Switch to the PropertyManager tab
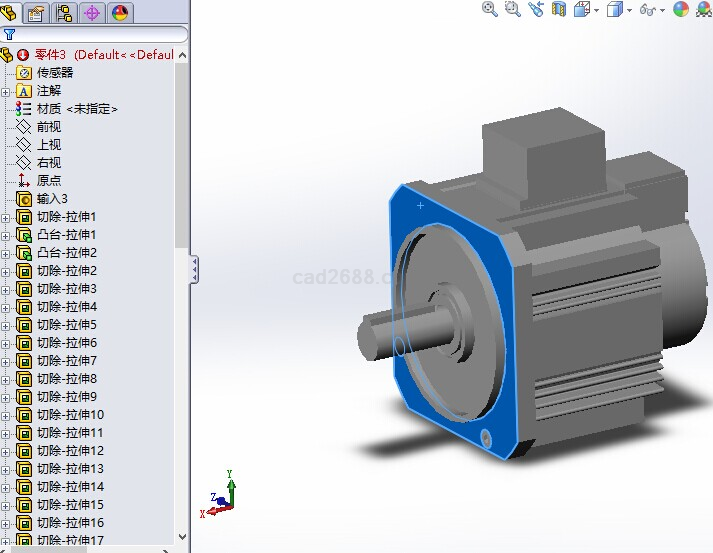This screenshot has width=713, height=553. point(36,12)
